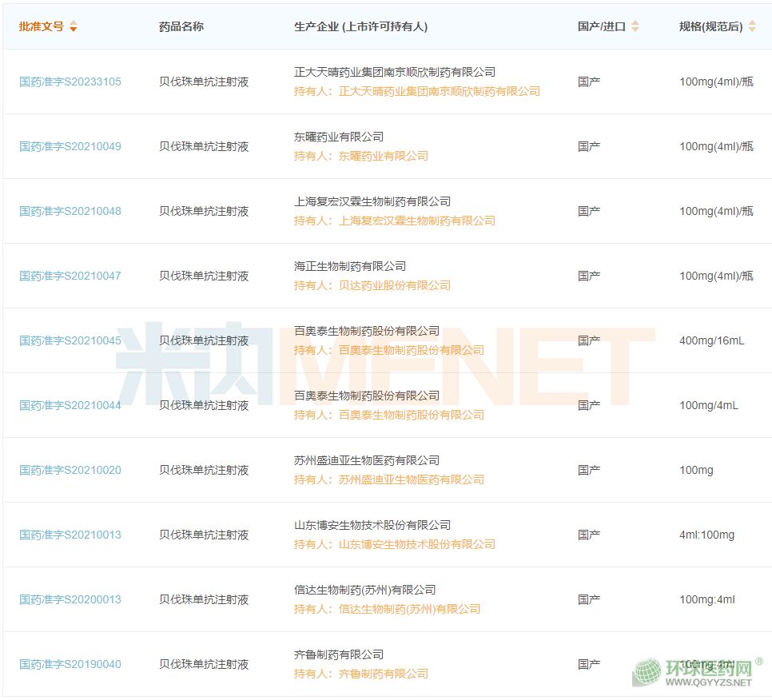The width and height of the screenshot is (772, 700).
Task: Open approval number 国药准字S20210044
Action: [x=70, y=405]
